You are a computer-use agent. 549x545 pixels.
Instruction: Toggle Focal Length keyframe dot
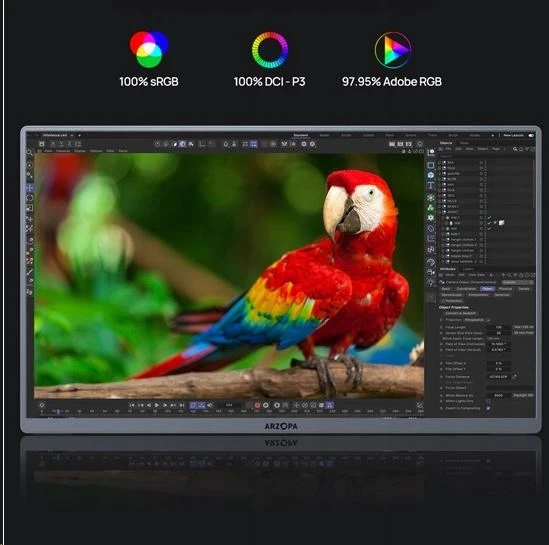[441, 327]
